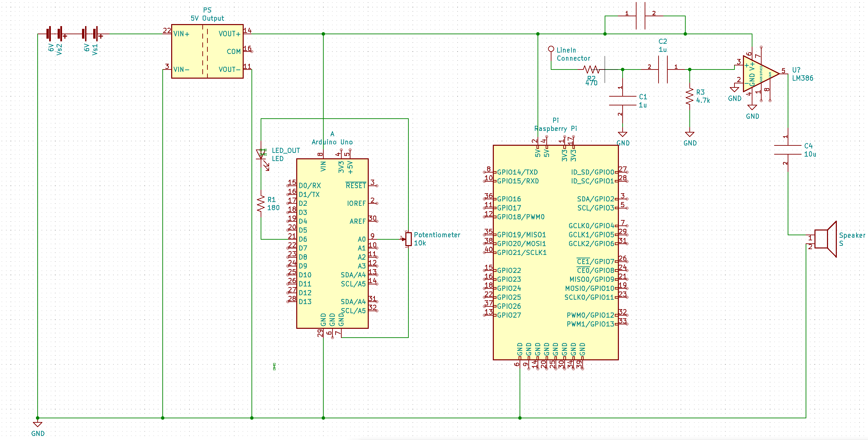Click the RESET pin on Arduino
Image resolution: width=868 pixels, height=440 pixels.
[356, 185]
